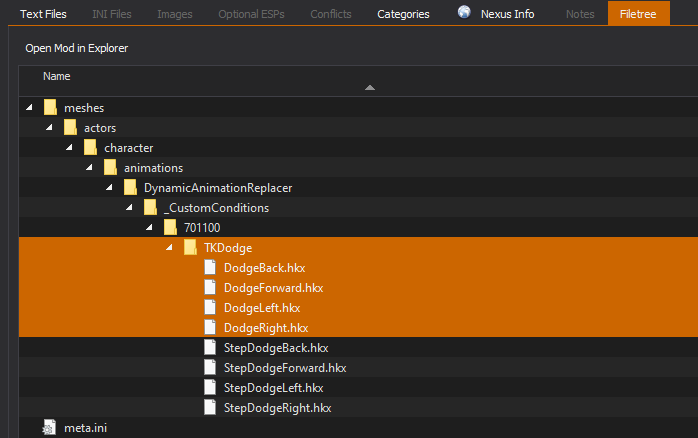Select the 701100 folder row

[x=358, y=227]
